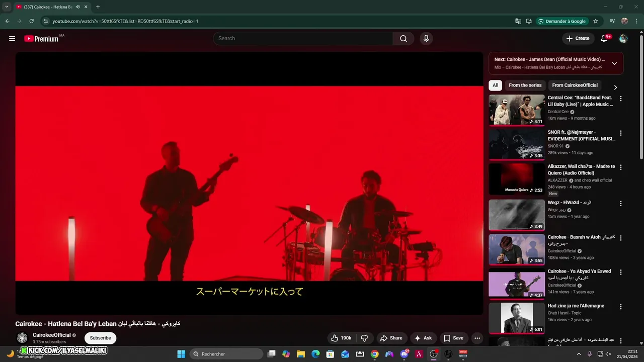The width and height of the screenshot is (644, 362).
Task: Show hidden system tray icons chevron
Action: [x=579, y=354]
